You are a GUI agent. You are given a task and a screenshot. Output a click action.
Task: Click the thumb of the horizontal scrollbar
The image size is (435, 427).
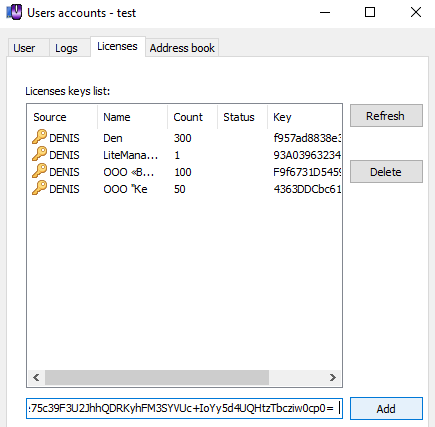coord(157,377)
